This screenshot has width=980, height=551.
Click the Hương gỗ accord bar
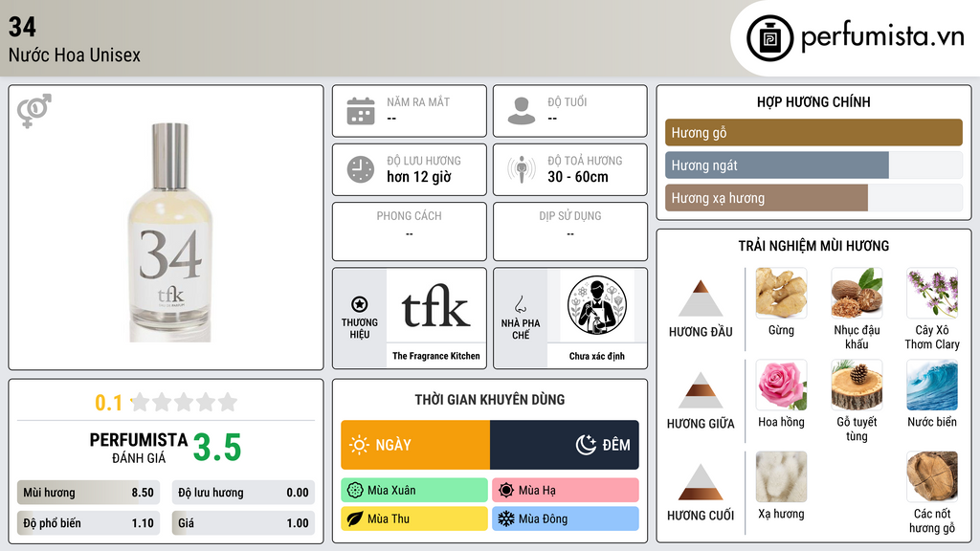click(813, 132)
